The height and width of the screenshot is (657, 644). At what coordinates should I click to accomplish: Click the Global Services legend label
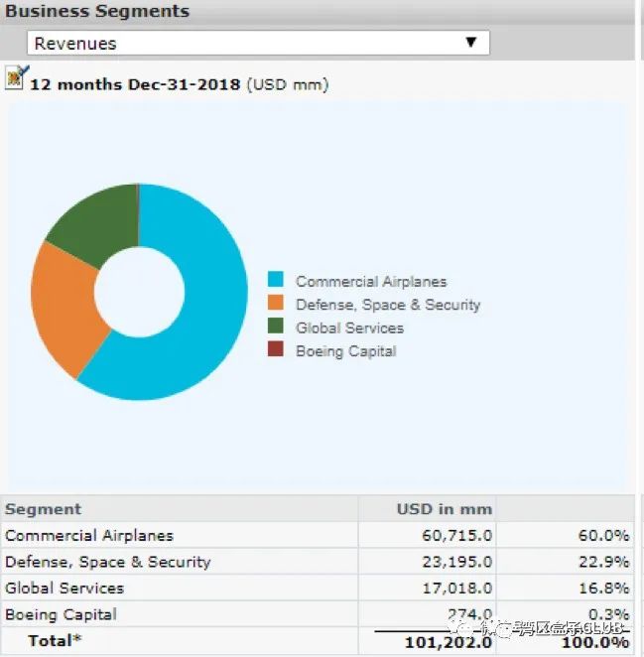(x=350, y=328)
